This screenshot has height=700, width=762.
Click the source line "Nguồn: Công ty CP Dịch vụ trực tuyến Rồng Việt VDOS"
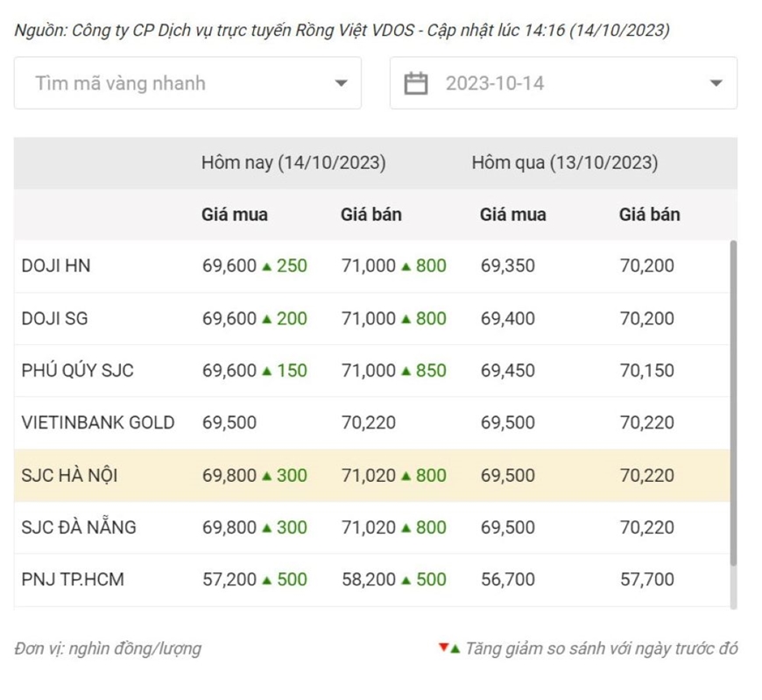pos(215,30)
